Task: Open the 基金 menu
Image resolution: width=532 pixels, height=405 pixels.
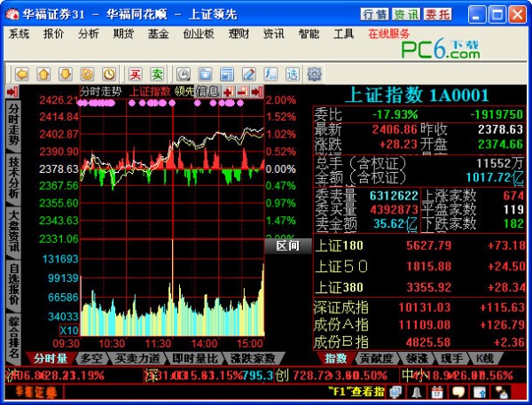Action: 158,34
